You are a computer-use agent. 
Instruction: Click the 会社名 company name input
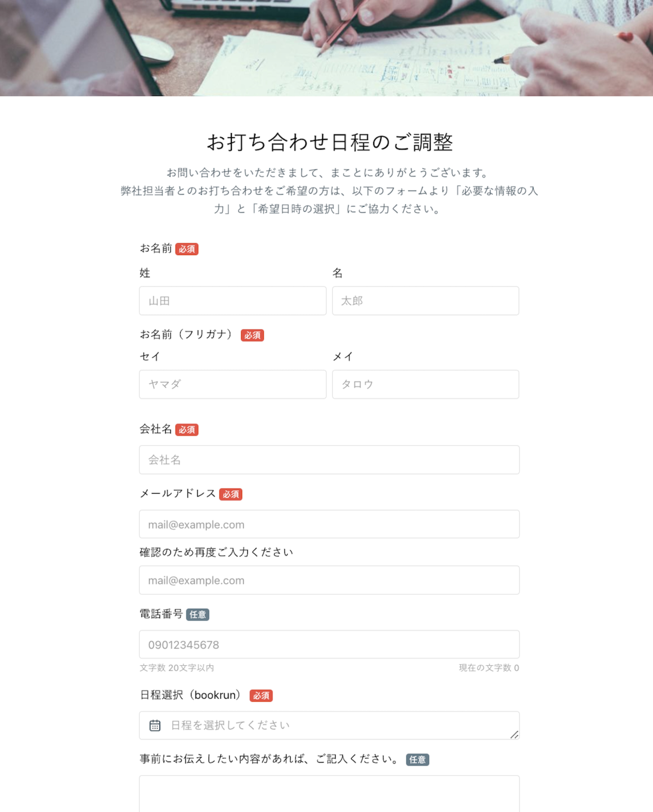coord(329,459)
